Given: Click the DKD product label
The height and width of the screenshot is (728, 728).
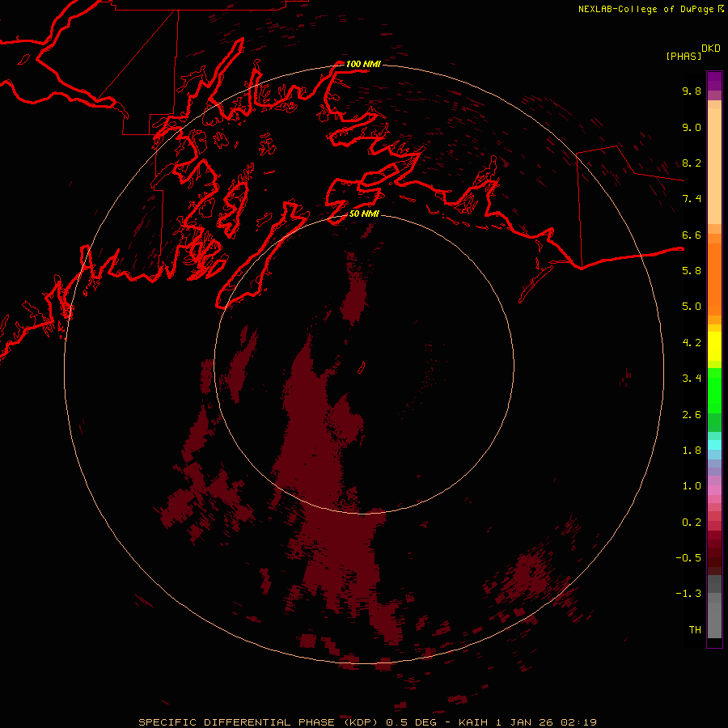Looking at the screenshot, I should 711,49.
